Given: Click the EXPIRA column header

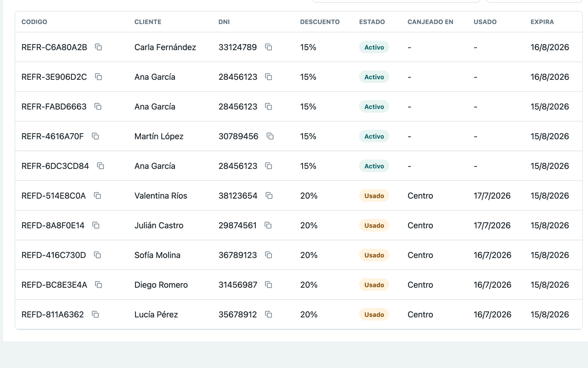Looking at the screenshot, I should coord(542,22).
